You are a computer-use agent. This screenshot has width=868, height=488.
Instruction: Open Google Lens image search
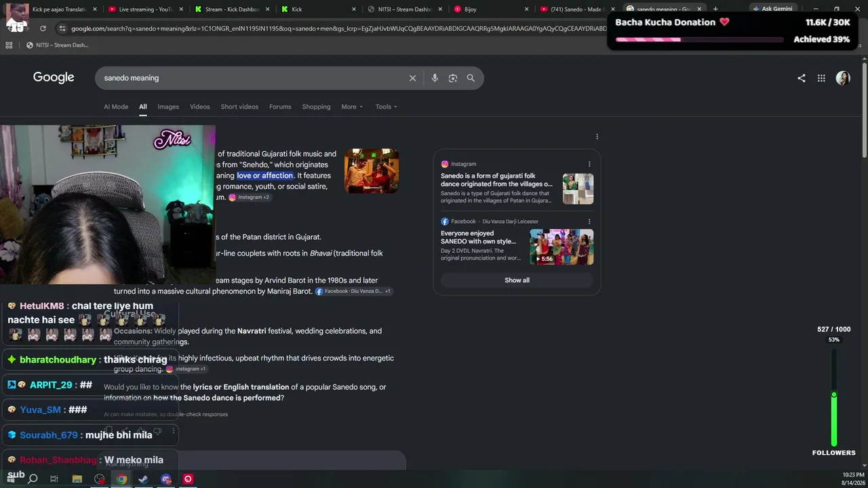[x=453, y=78]
